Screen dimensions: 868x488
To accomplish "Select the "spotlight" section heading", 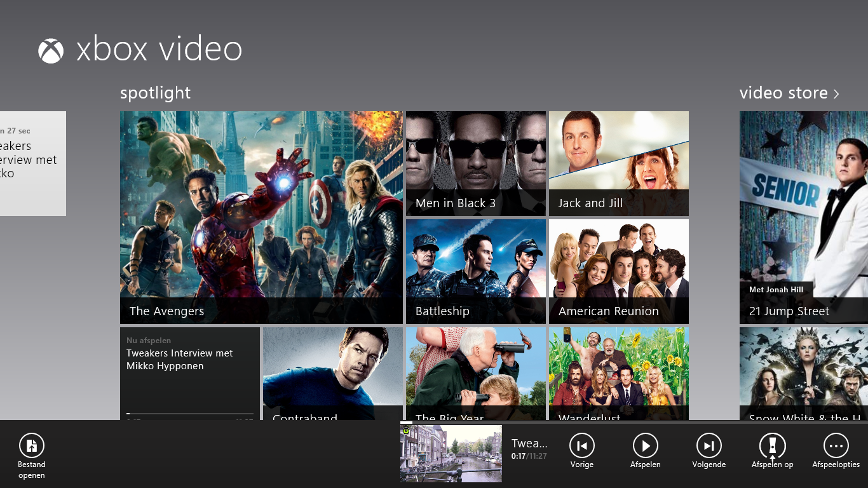I will (x=155, y=93).
